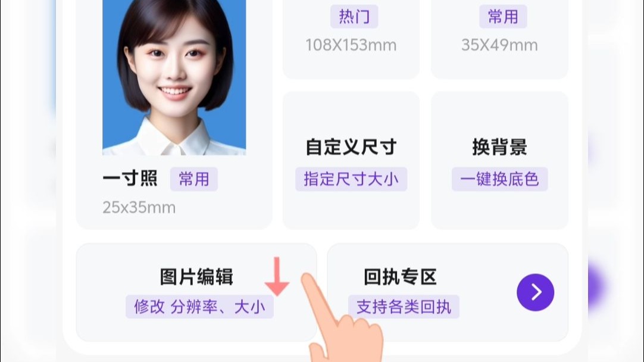Open 回执专区 receipt section
Image resolution: width=644 pixels, height=362 pixels.
pyautogui.click(x=448, y=292)
